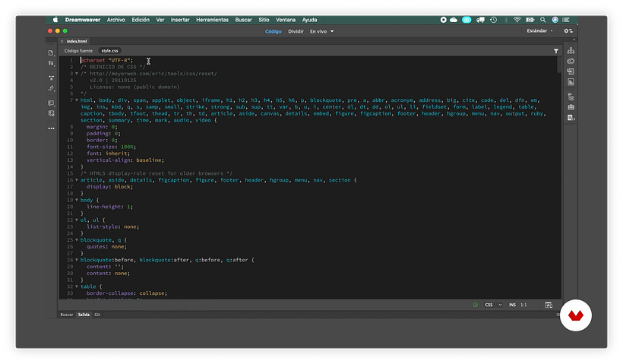Collapse the comment block at line 3
Image resolution: width=623 pixels, height=364 pixels.
click(x=77, y=74)
